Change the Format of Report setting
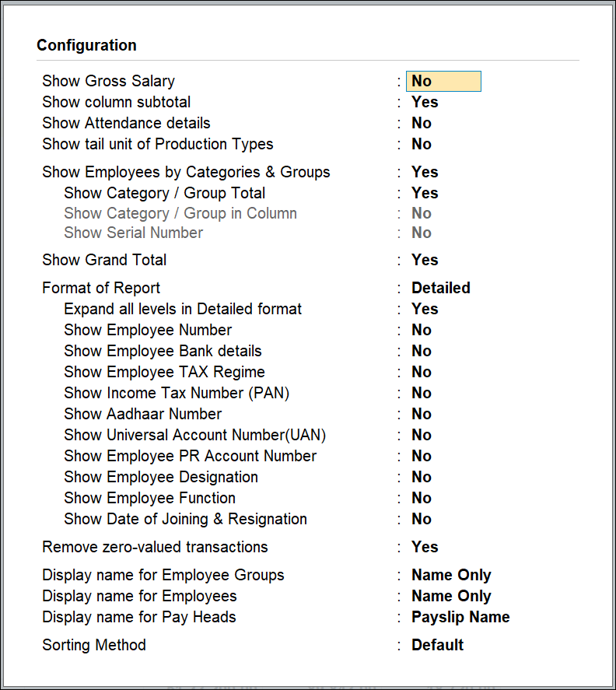Viewport: 616px width, 690px height. coord(440,288)
